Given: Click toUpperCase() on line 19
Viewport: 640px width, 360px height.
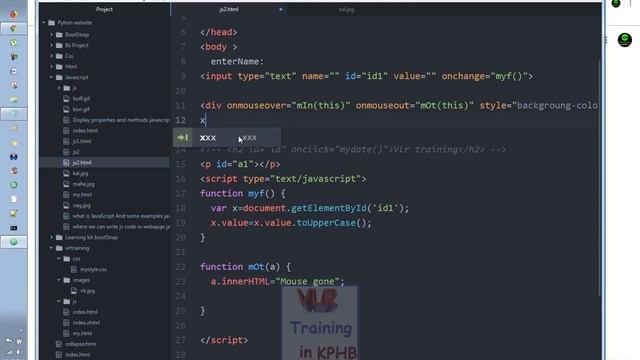Looking at the screenshot, I should point(331,223).
